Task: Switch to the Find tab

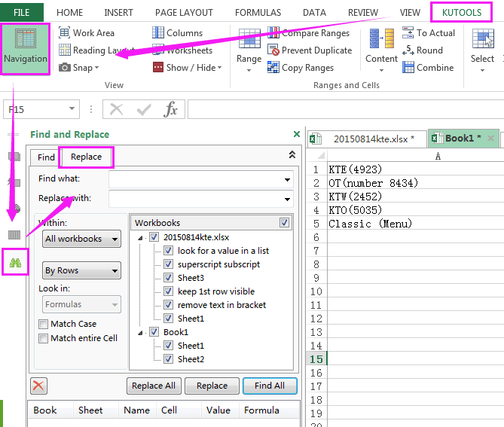Action: click(x=46, y=157)
